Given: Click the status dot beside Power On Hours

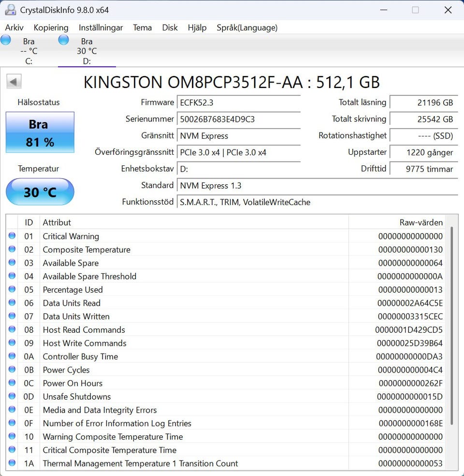Looking at the screenshot, I should (12, 383).
